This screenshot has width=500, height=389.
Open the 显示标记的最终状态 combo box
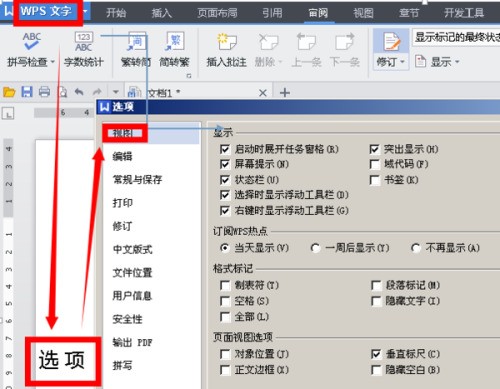[x=456, y=37]
